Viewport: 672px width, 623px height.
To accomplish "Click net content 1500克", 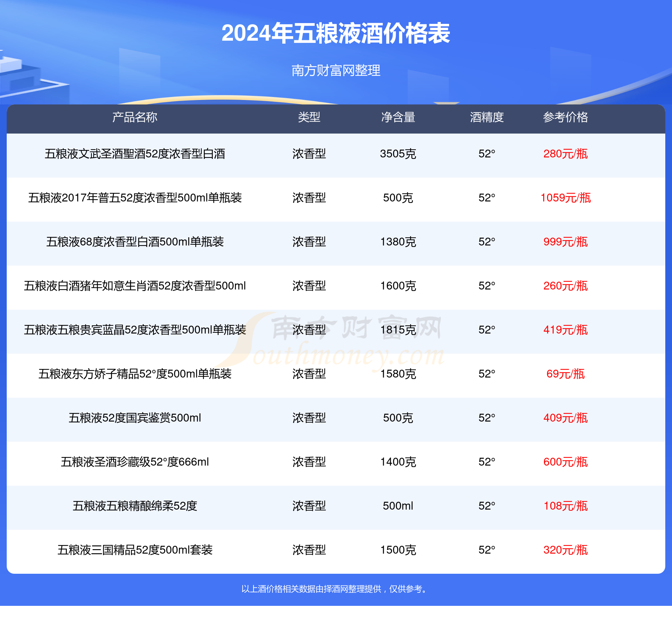I will 398,550.
